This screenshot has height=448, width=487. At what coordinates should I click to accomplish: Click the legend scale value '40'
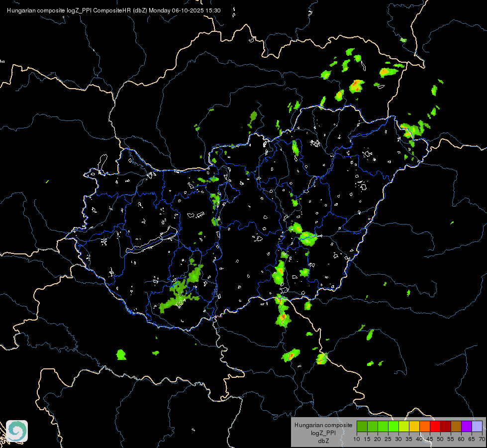(x=419, y=440)
